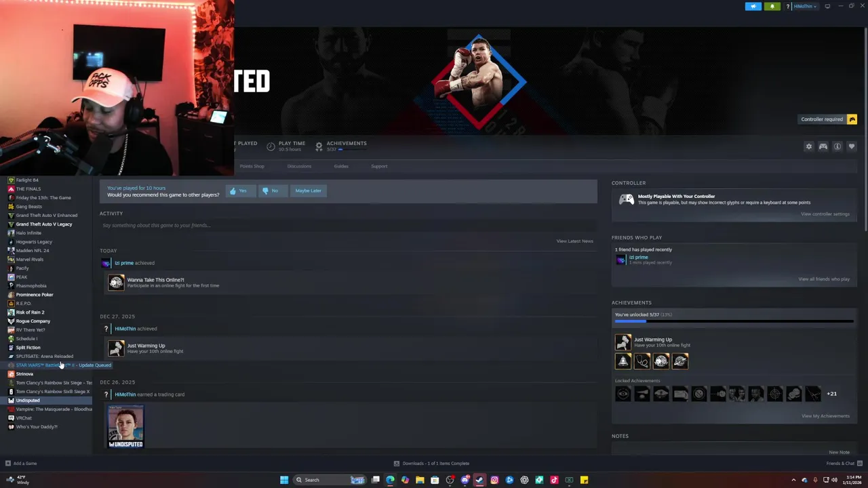Click the Add a Game plus icon
Image resolution: width=868 pixels, height=488 pixels.
[8, 464]
